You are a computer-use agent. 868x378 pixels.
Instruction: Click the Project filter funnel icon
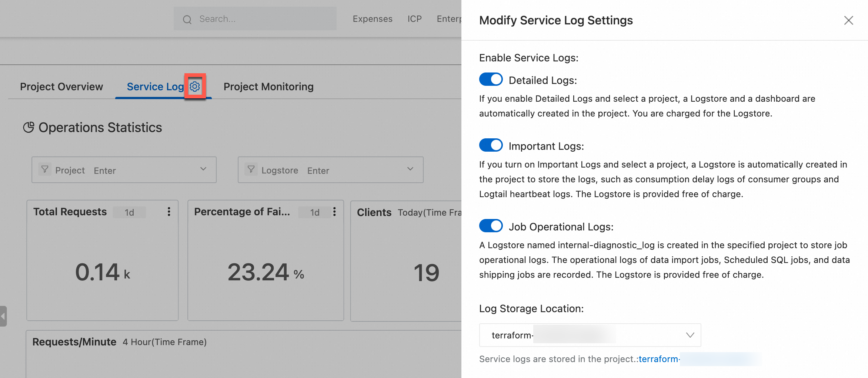(x=45, y=169)
